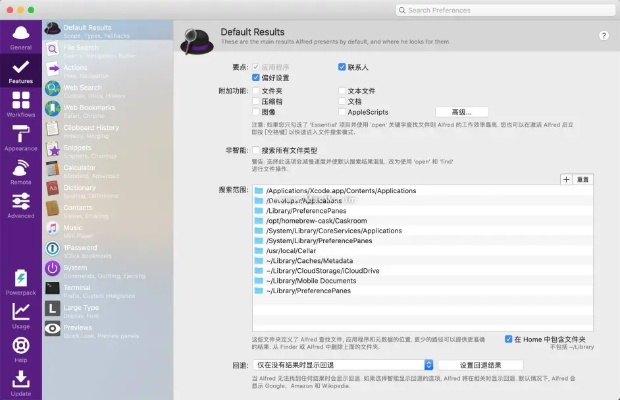Enable the AppleScripts checkbox
Viewport: 620px width, 400px height.
[342, 112]
